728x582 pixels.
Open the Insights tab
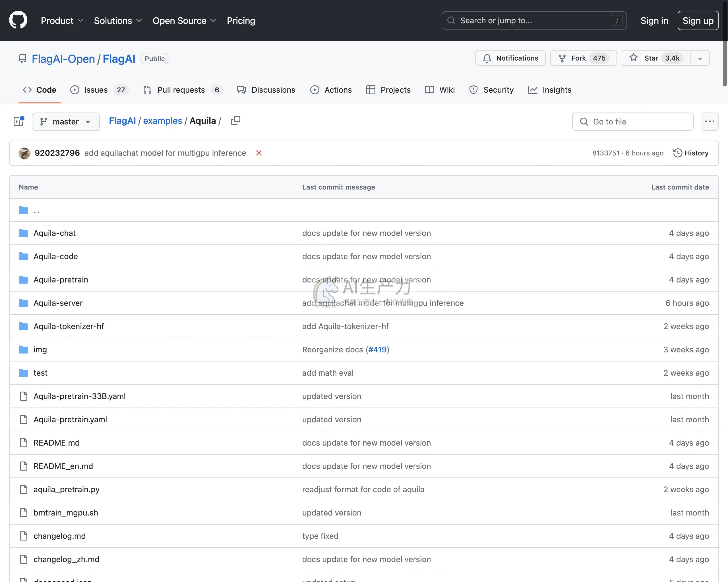point(550,90)
